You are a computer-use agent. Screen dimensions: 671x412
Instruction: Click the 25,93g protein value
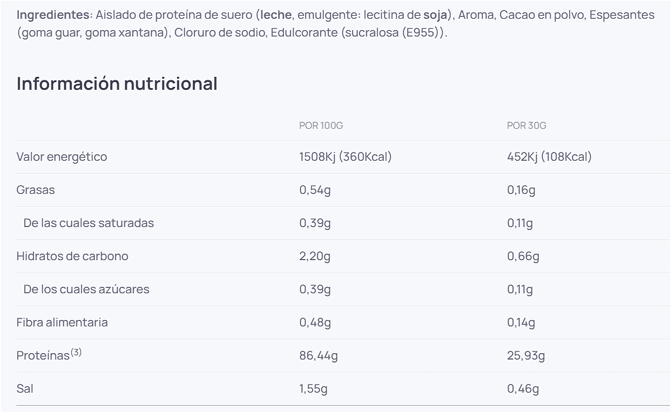click(526, 355)
